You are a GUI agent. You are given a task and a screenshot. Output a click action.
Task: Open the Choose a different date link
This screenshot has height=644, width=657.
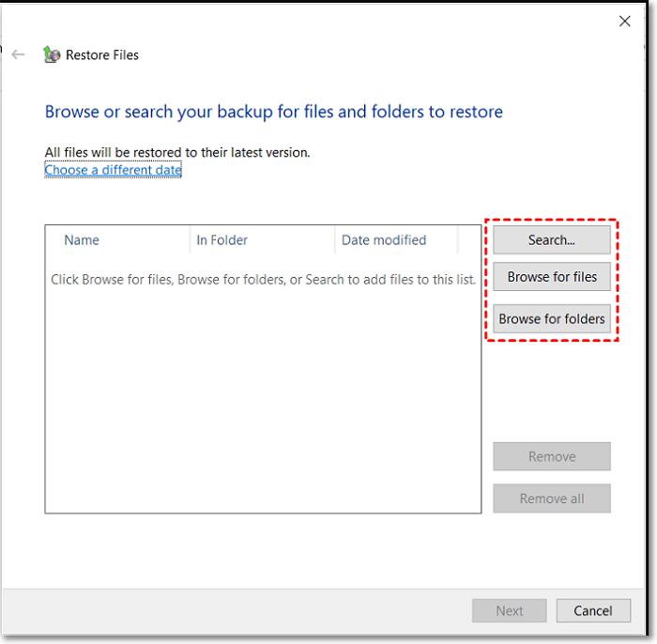coord(113,170)
